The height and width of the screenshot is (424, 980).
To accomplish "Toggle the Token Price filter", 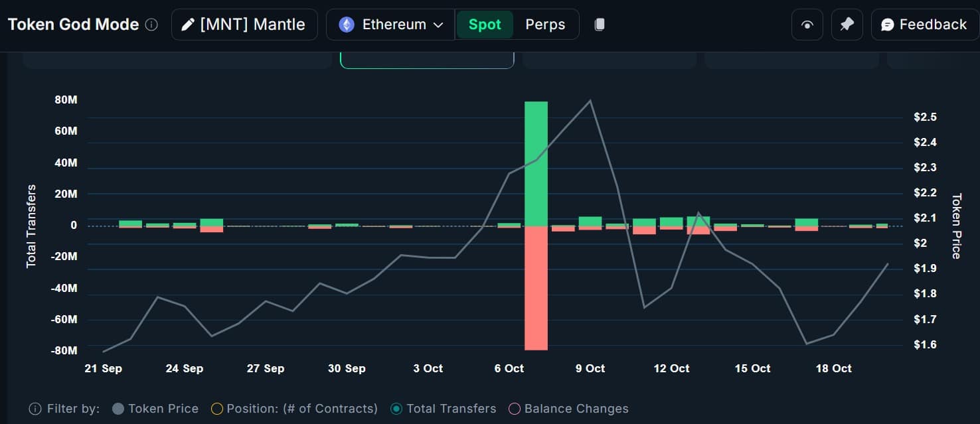I will pos(119,409).
